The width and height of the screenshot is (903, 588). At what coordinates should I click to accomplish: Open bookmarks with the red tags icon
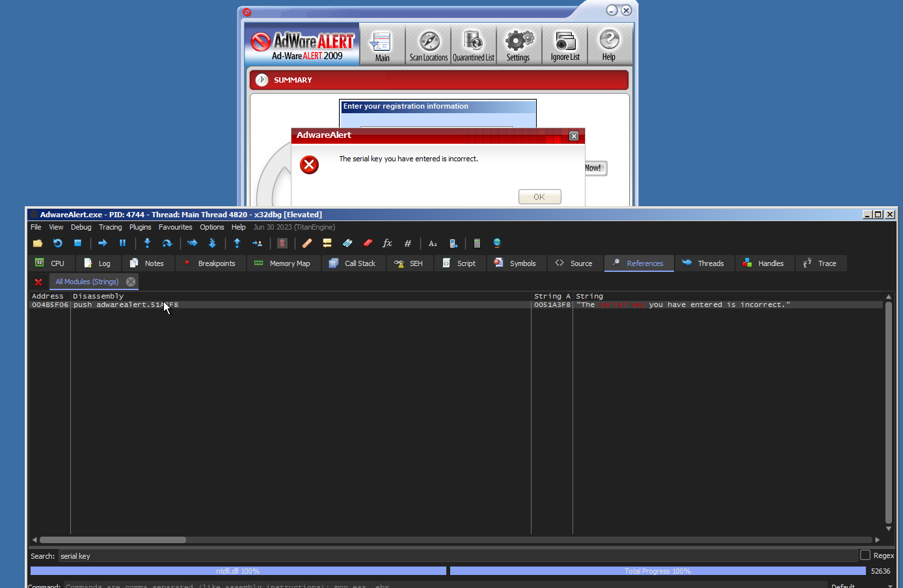tap(368, 243)
